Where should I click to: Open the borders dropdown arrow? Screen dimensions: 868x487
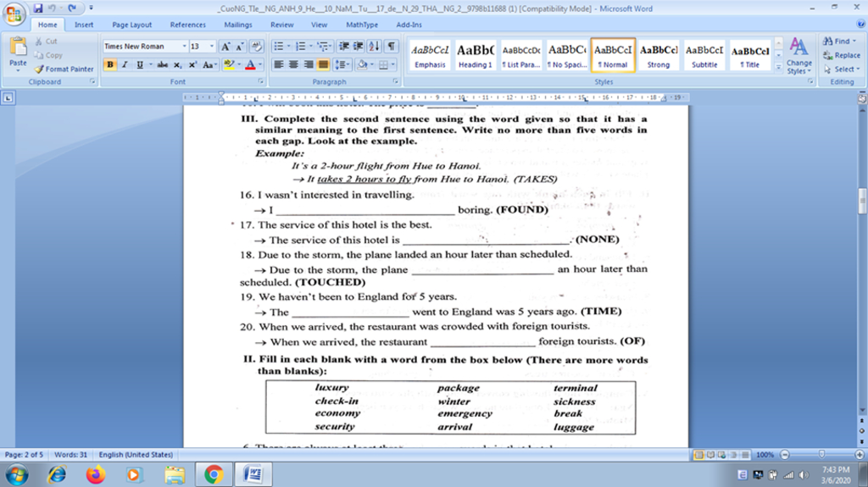(x=393, y=64)
